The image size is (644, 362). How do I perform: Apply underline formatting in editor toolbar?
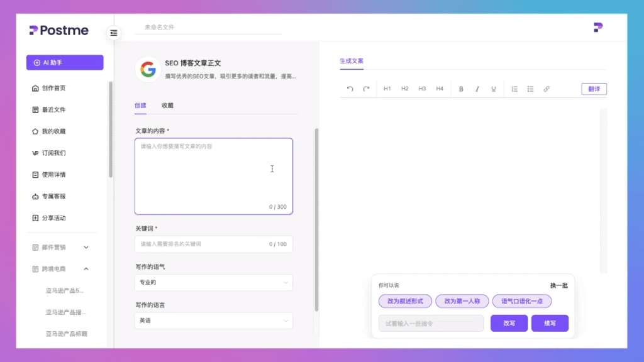click(x=494, y=89)
